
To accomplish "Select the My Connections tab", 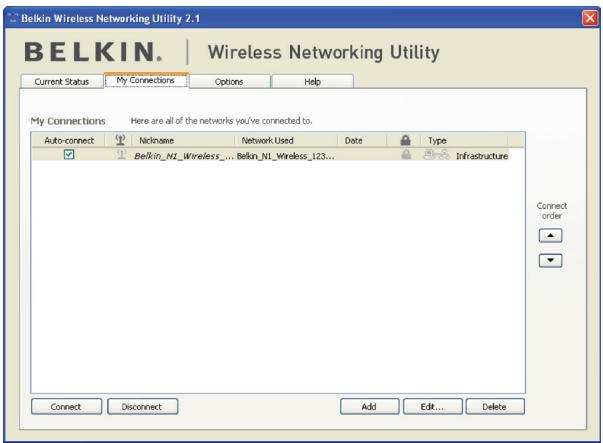I will pos(146,80).
